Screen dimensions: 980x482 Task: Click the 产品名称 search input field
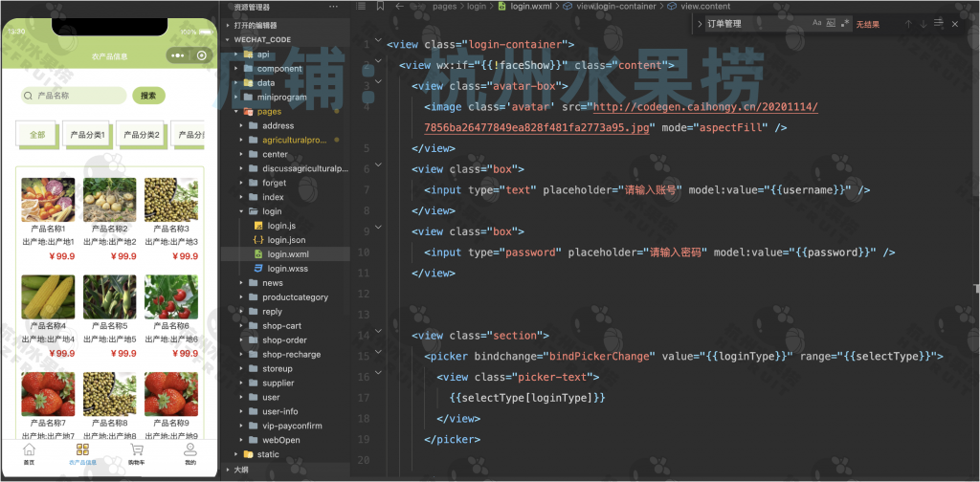(x=75, y=96)
